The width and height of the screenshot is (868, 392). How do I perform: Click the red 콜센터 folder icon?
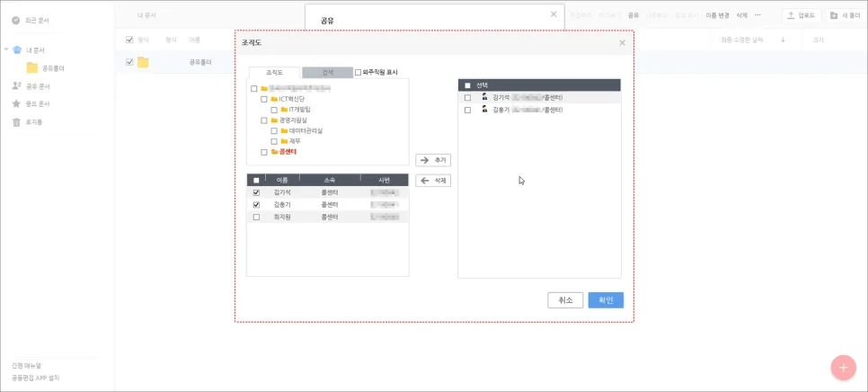coord(274,152)
